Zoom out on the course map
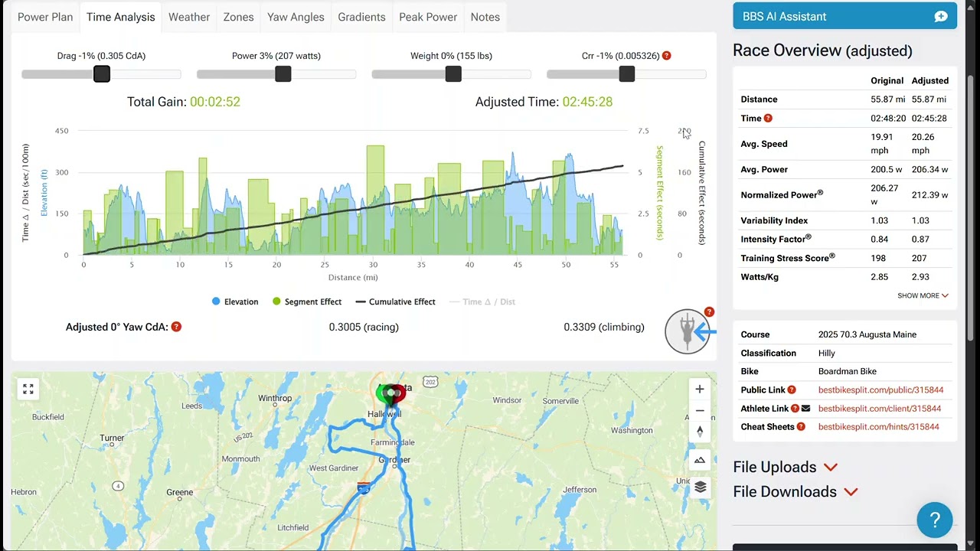 pyautogui.click(x=700, y=410)
